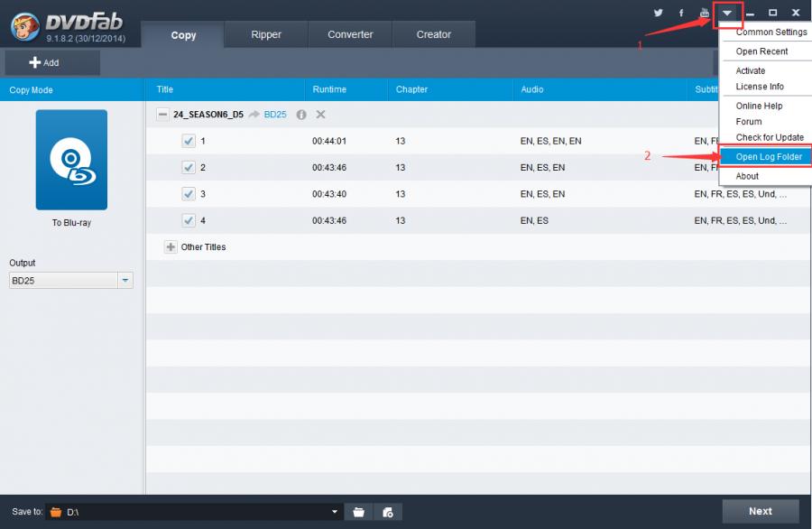Uncheck title 3 checkbox

[x=189, y=194]
